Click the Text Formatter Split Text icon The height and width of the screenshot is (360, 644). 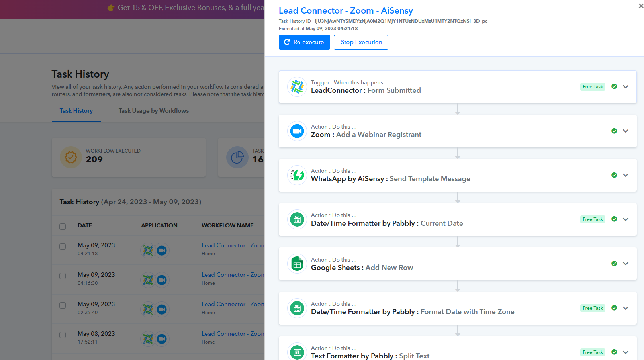(x=297, y=352)
